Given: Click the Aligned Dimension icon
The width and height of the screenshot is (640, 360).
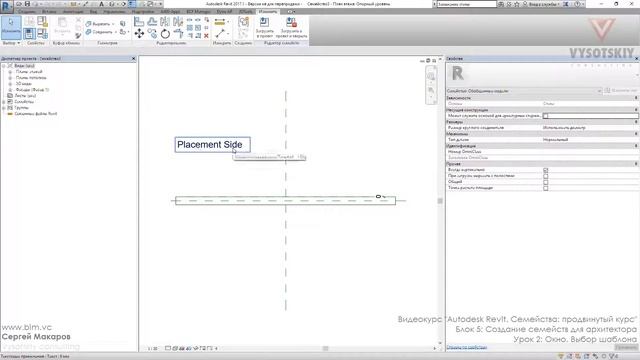Looking at the screenshot, I should [x=220, y=22].
